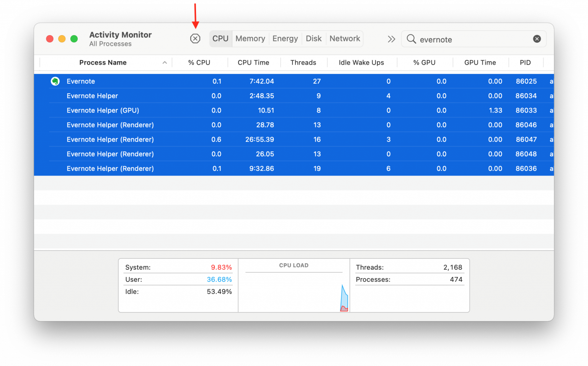Select the Evernote Helper (GPU) row

tap(294, 110)
